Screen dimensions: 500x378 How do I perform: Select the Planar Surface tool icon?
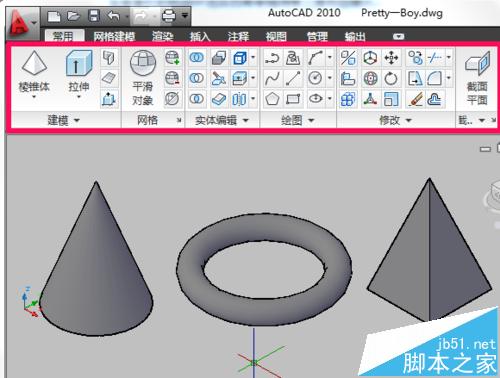[x=109, y=78]
